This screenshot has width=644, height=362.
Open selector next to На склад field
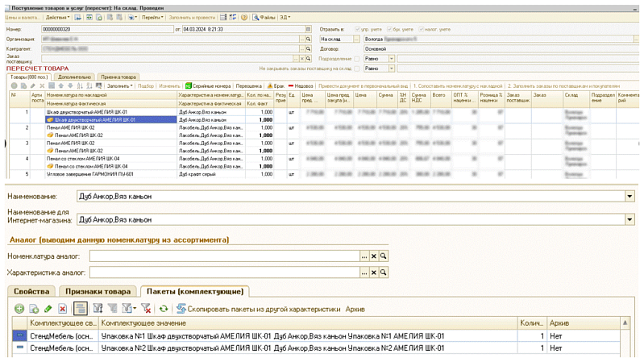pos(356,39)
